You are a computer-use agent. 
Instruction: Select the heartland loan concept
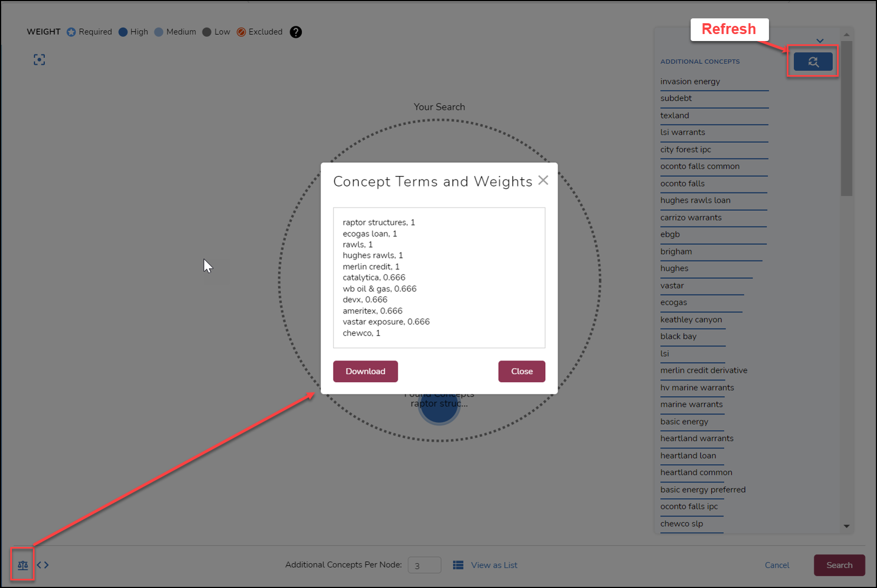[688, 456]
